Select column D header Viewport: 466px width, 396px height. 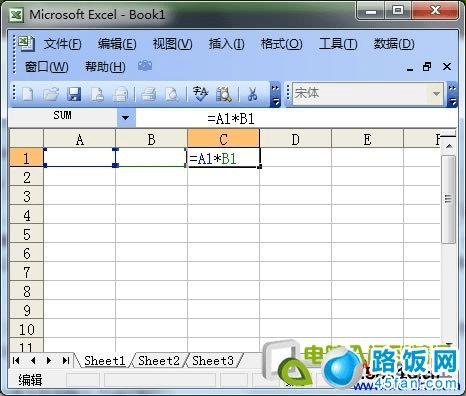295,139
